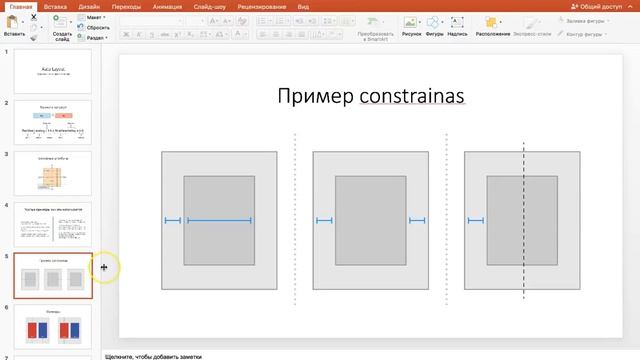Open the font size combo box
640x360 pixels.
click(x=196, y=21)
